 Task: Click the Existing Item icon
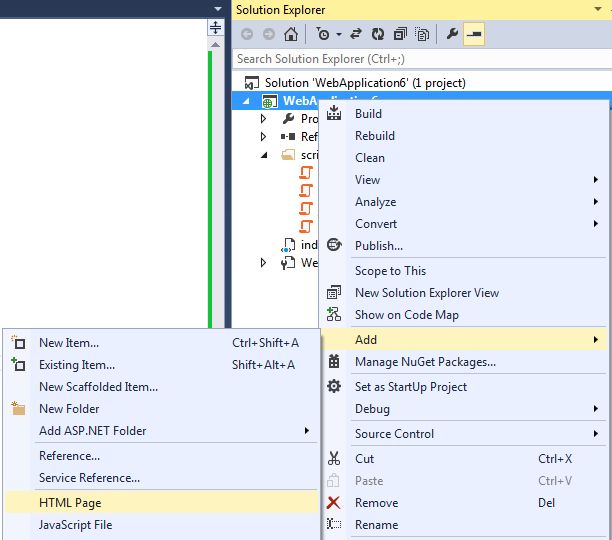(18, 364)
